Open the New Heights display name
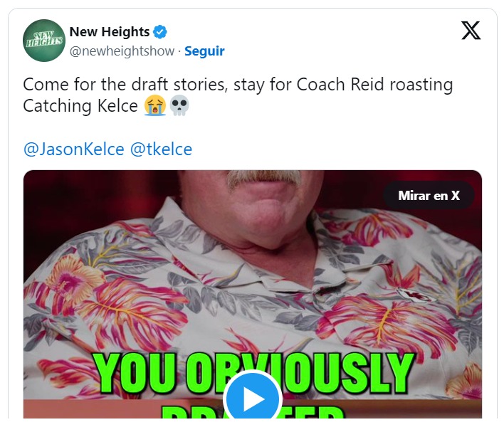Image resolution: width=504 pixels, height=437 pixels. (110, 32)
